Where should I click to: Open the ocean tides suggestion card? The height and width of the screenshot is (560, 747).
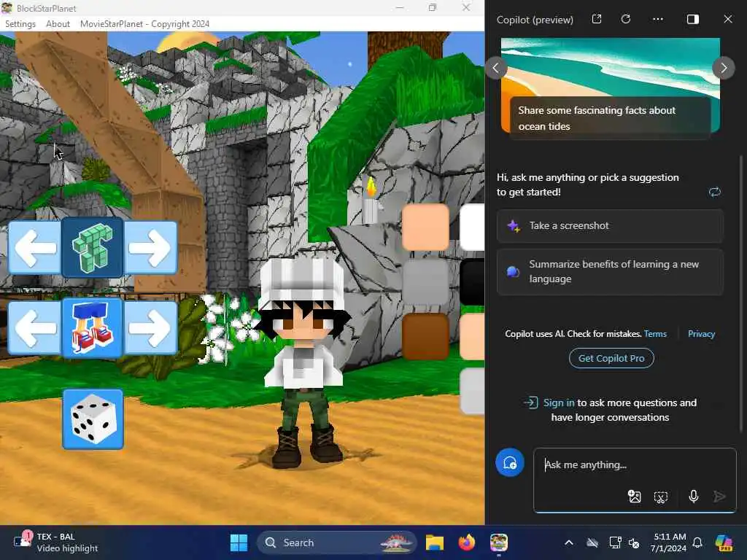[611, 88]
